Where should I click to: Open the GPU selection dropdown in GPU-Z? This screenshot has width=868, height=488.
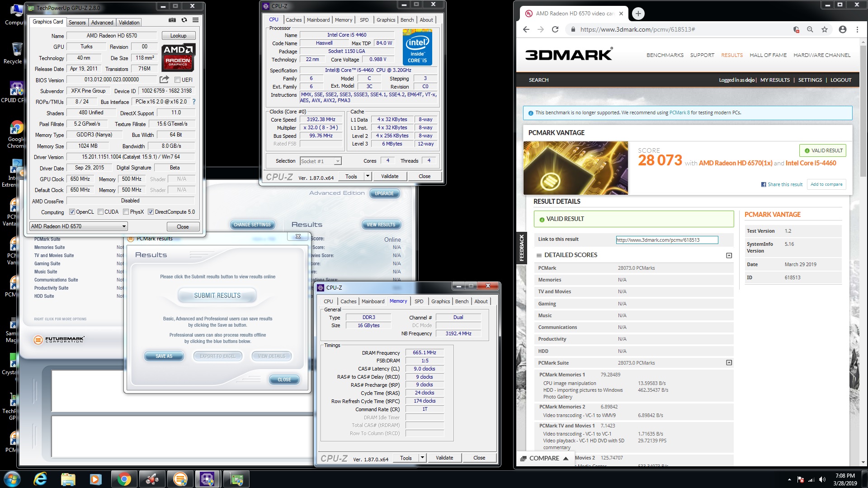pos(78,226)
